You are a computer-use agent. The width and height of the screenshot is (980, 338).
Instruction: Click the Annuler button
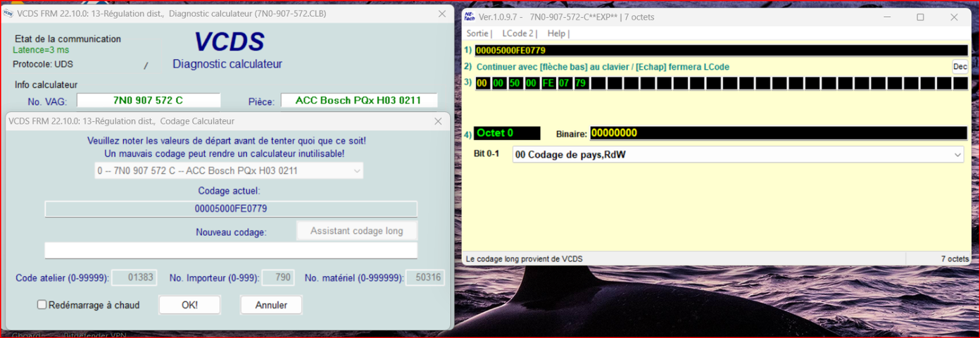[x=271, y=305]
